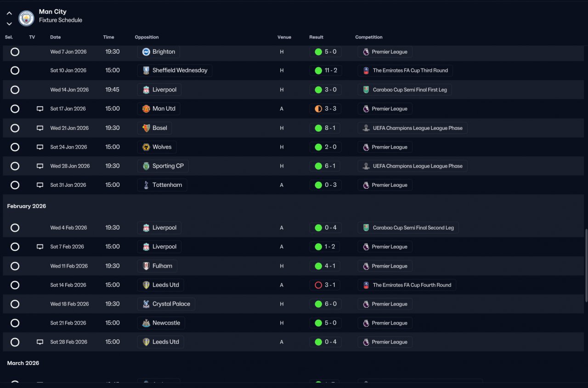The width and height of the screenshot is (588, 388).
Task: Select the Basel fixture radio button
Action: pyautogui.click(x=15, y=128)
